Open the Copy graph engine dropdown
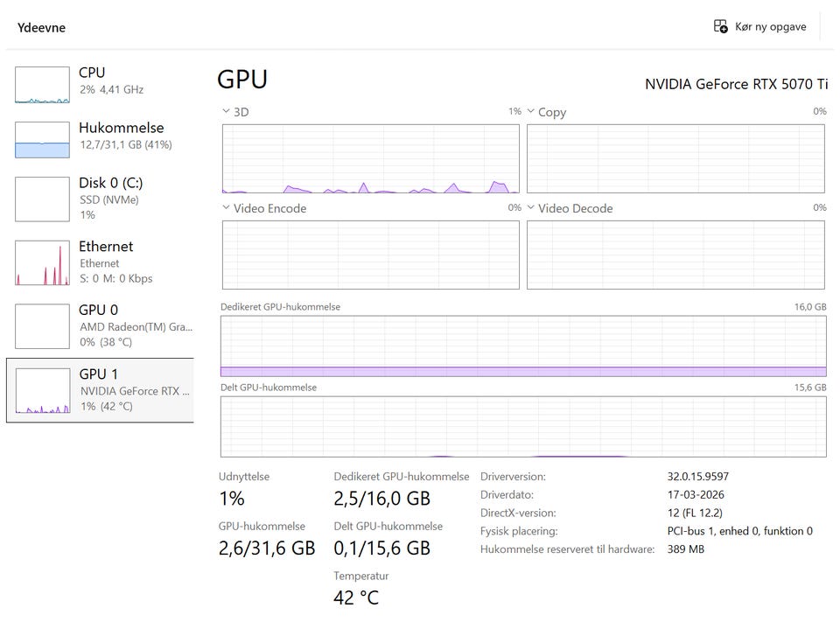 [531, 112]
